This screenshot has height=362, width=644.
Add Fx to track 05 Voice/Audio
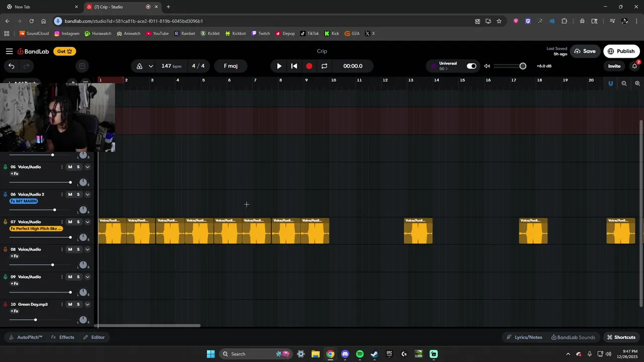click(15, 174)
